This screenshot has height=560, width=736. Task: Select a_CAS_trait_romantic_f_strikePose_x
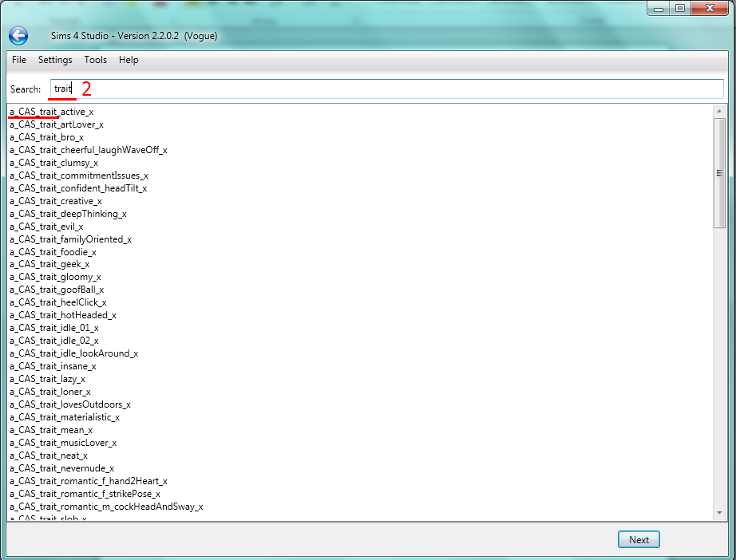point(85,494)
